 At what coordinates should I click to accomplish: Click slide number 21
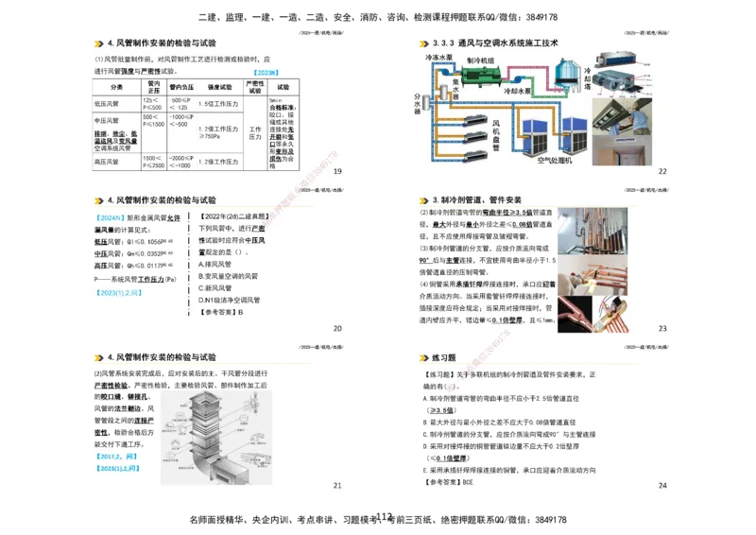tap(337, 486)
